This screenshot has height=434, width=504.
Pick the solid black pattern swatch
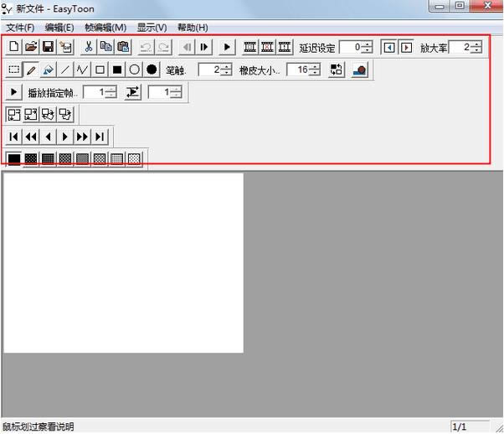click(14, 159)
